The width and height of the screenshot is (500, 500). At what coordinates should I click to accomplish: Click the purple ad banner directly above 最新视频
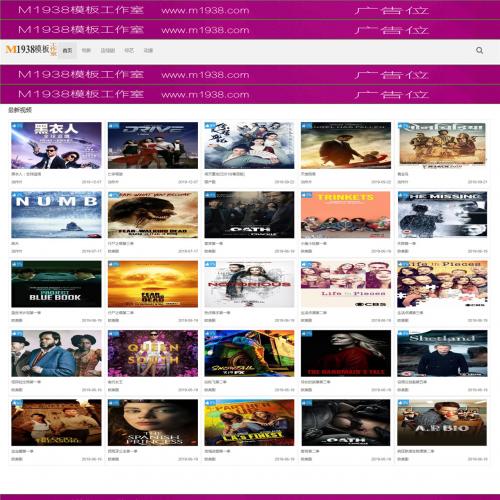click(x=250, y=95)
